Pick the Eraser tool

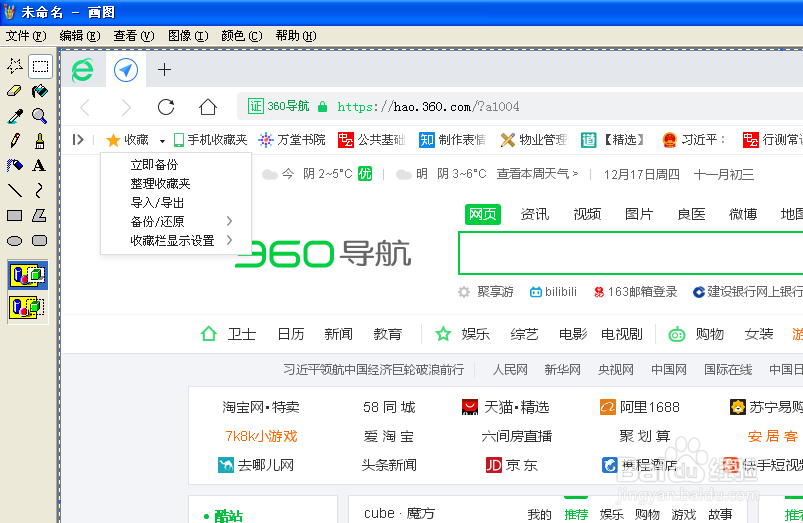pyautogui.click(x=15, y=91)
